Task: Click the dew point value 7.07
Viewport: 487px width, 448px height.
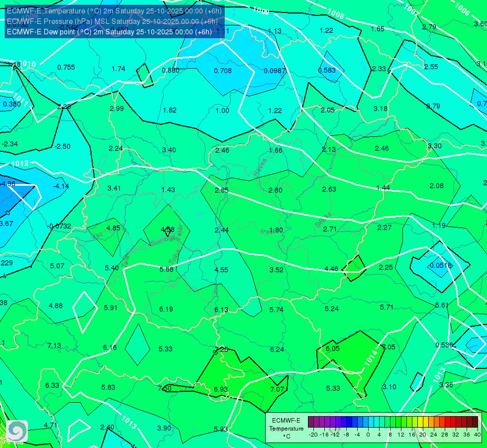Action: [x=277, y=389]
